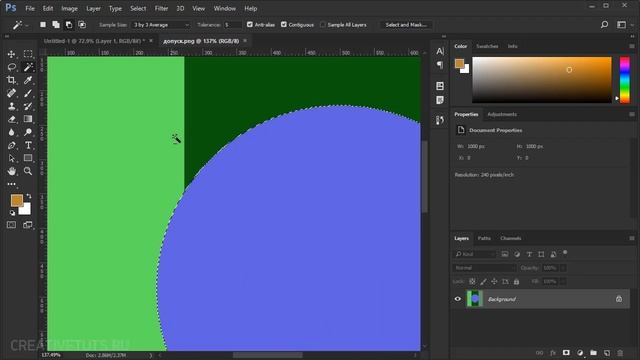640x360 pixels.
Task: Toggle lock position
Action: (x=494, y=282)
